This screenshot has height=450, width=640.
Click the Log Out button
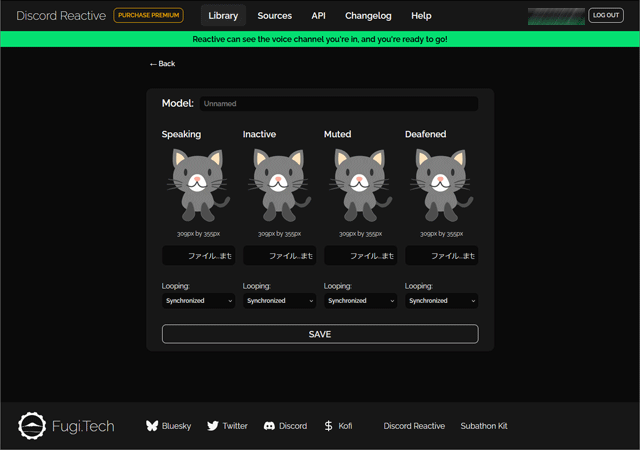[605, 16]
